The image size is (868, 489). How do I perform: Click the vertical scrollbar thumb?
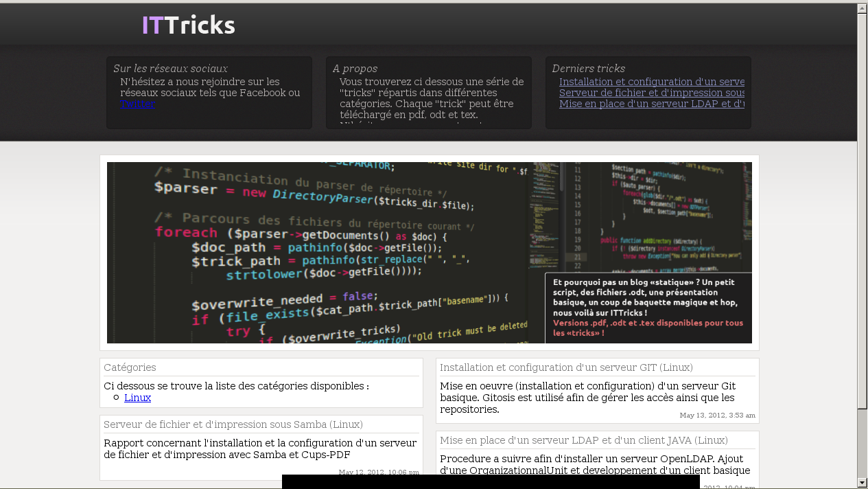(863, 210)
